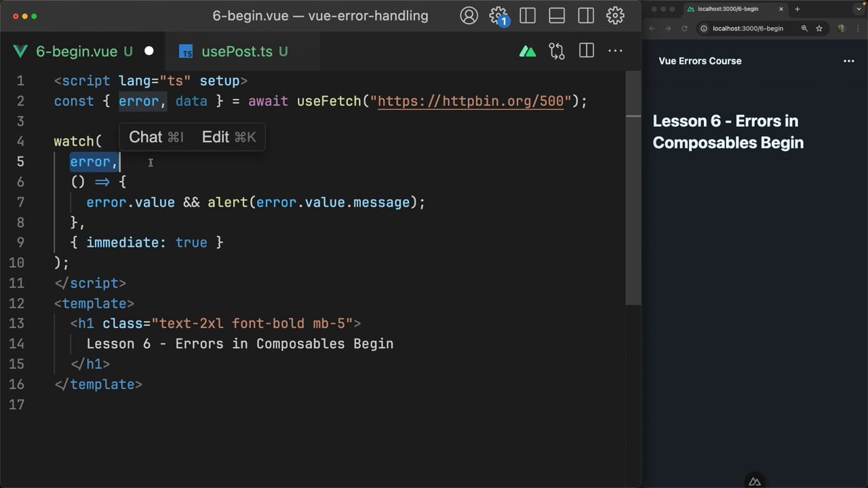
Task: Reload the browser page
Action: click(684, 28)
